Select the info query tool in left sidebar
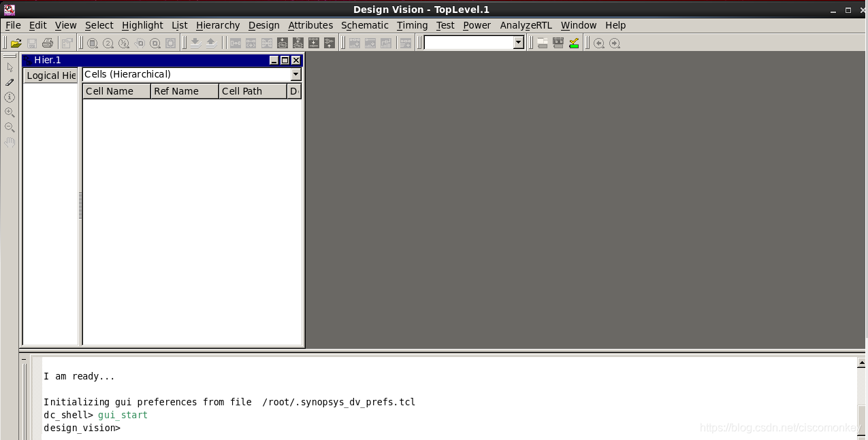The width and height of the screenshot is (868, 440). click(x=10, y=97)
